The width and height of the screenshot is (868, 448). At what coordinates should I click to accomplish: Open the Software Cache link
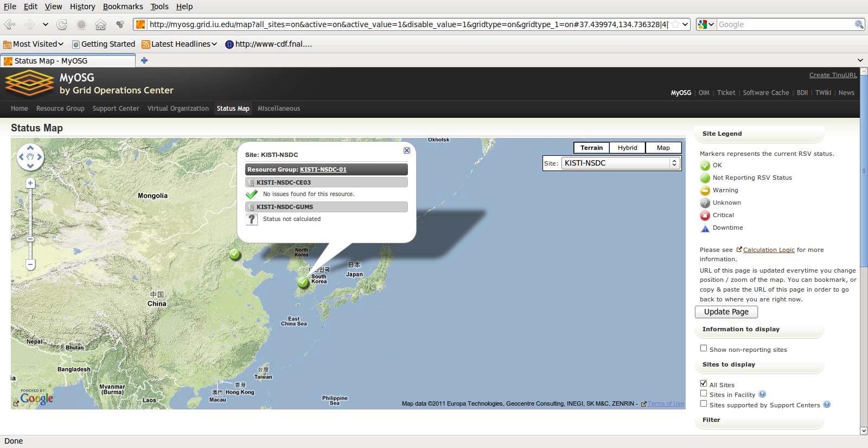pyautogui.click(x=766, y=93)
